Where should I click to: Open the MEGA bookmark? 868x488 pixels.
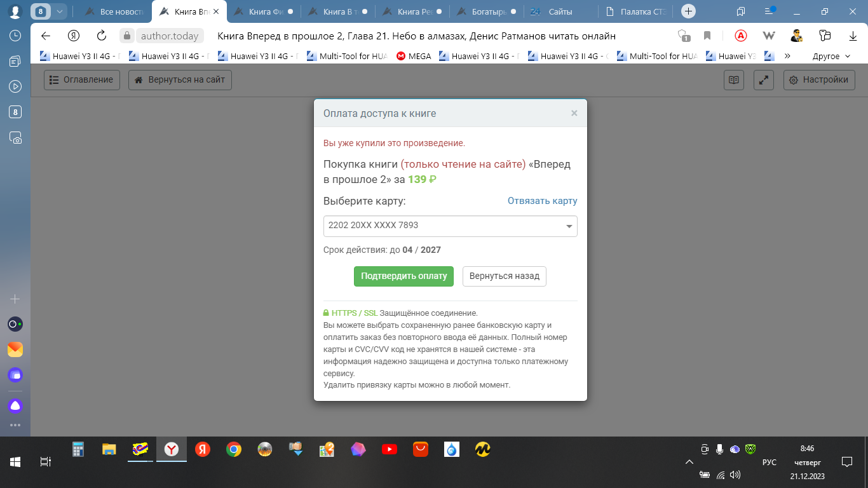414,56
